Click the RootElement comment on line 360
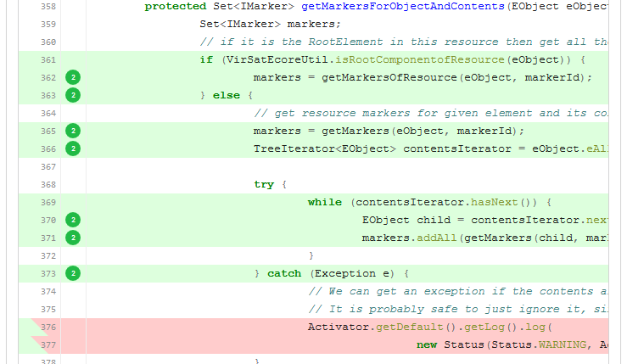Screen dimensions: 627x364 (x=404, y=42)
